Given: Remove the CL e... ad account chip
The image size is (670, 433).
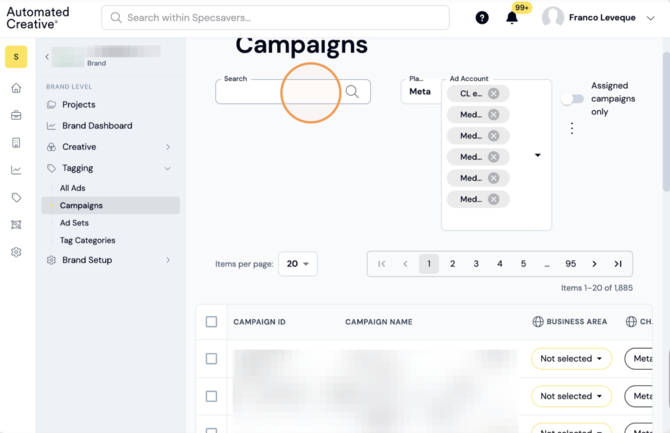Looking at the screenshot, I should (494, 94).
